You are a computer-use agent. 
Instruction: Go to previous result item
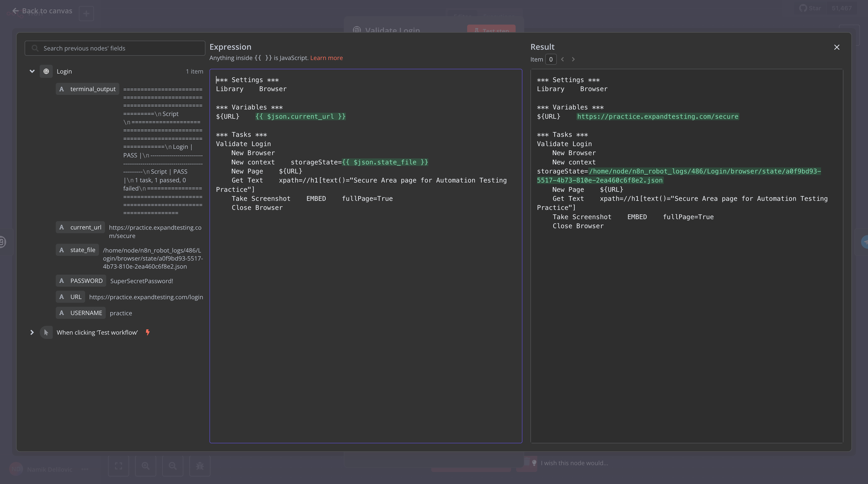562,59
